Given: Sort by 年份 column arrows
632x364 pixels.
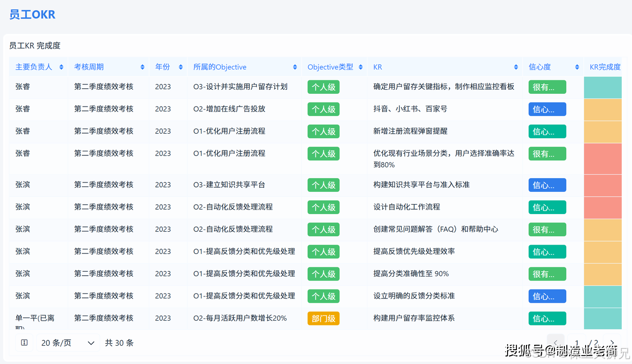Looking at the screenshot, I should tap(181, 67).
